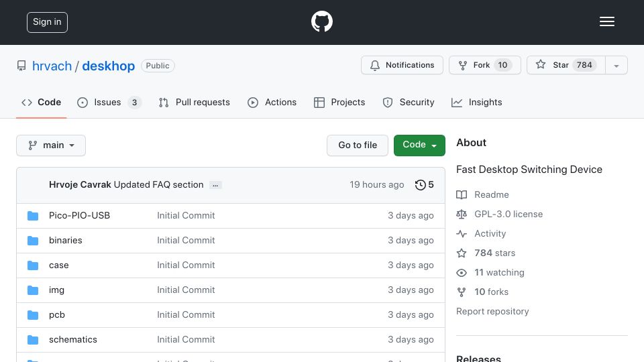The image size is (644, 362).
Task: Open Initial Commit message in img row
Action: [186, 290]
